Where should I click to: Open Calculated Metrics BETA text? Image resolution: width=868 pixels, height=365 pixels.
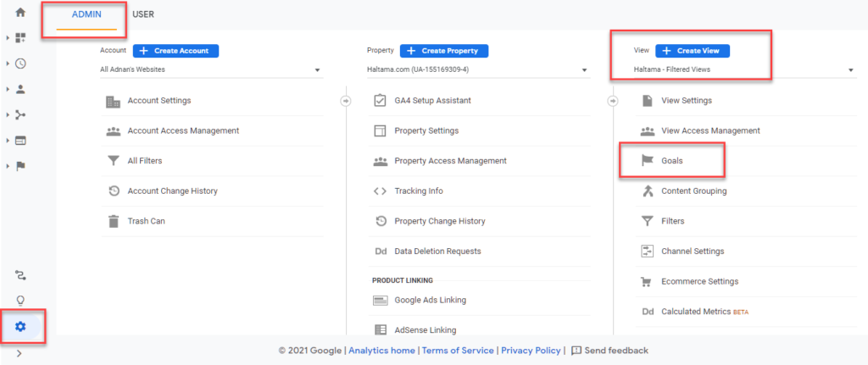pos(704,312)
